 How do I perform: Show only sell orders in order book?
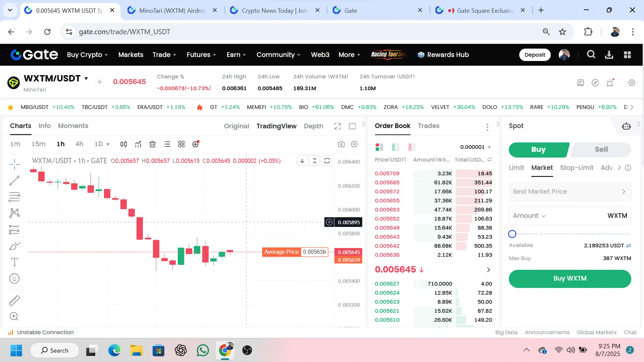[x=412, y=147]
